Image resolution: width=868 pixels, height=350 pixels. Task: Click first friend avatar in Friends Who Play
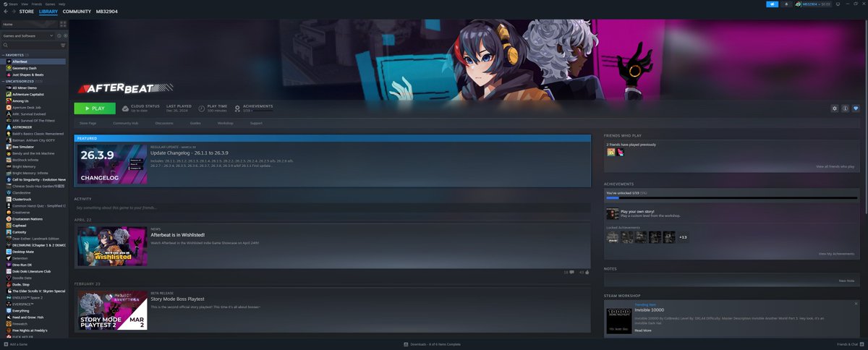pyautogui.click(x=611, y=153)
